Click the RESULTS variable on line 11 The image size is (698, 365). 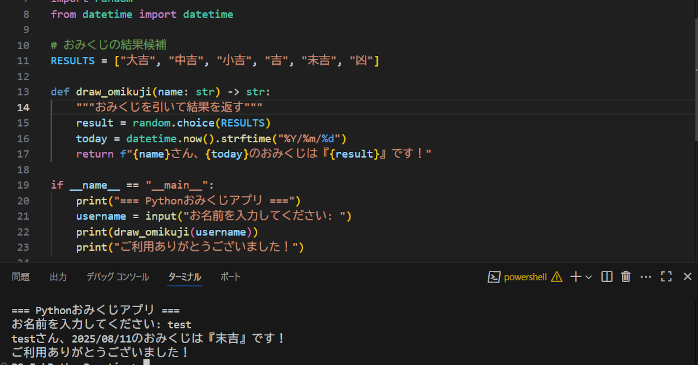(73, 61)
